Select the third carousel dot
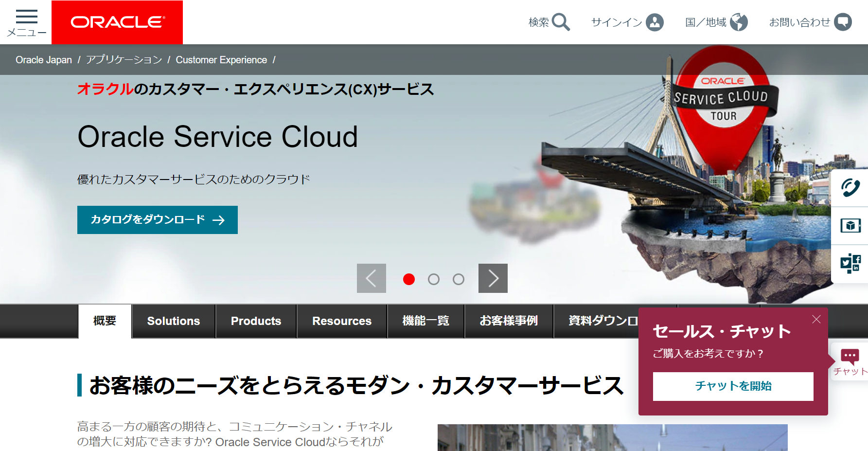 pos(459,279)
